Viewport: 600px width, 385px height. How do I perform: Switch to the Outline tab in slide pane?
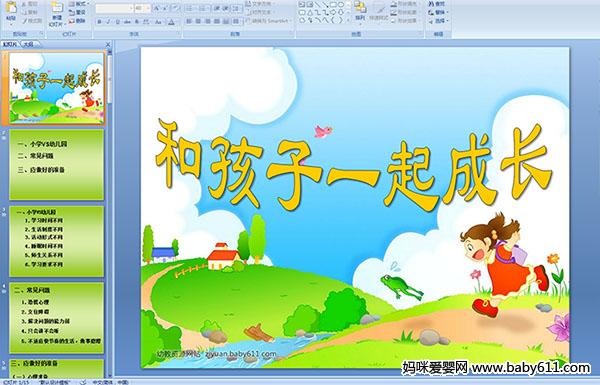[29, 44]
